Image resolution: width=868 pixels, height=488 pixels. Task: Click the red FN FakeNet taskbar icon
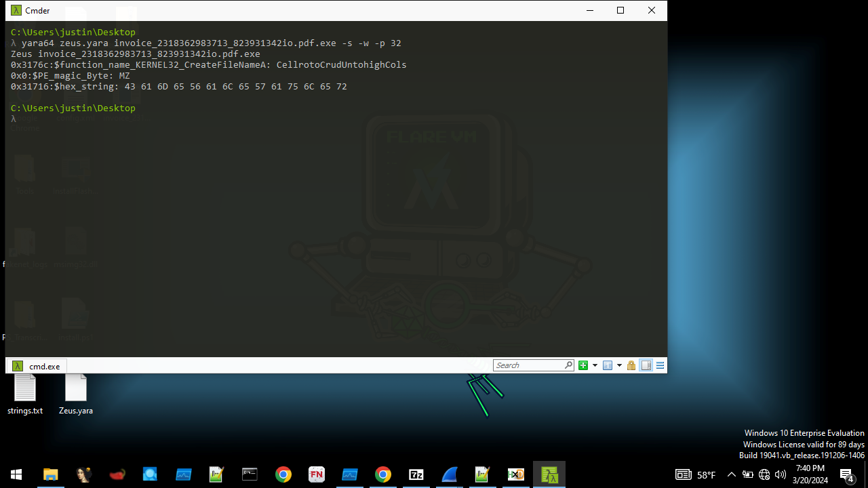316,474
